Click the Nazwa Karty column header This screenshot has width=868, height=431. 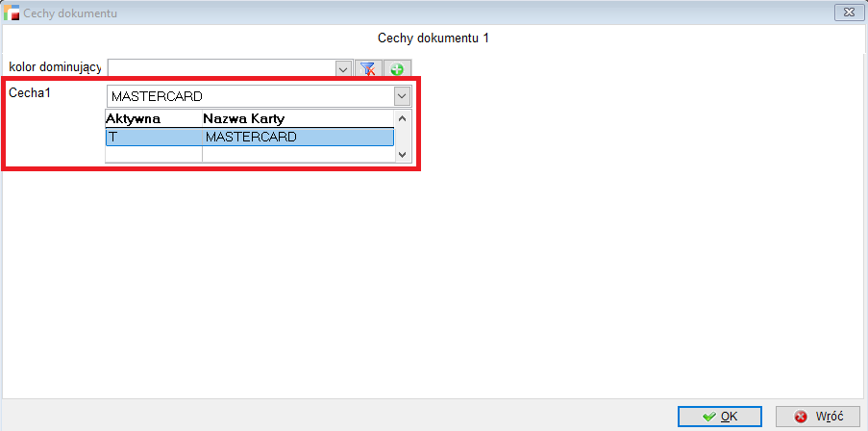298,118
